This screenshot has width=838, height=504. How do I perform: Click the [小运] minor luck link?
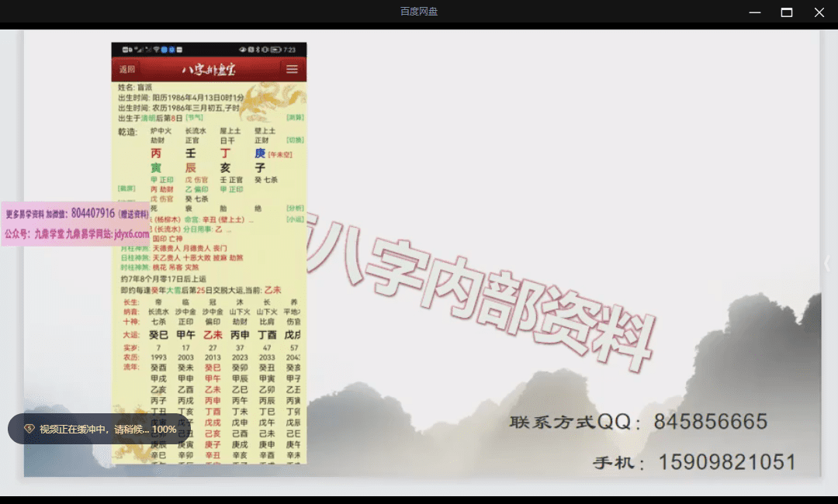(x=295, y=219)
